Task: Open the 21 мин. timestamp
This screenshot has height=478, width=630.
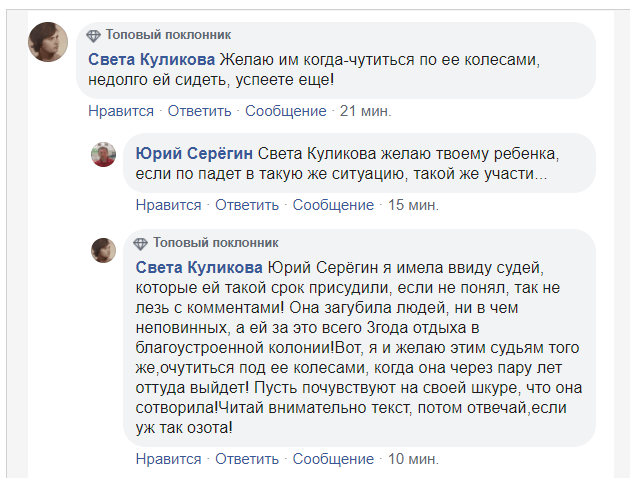Action: (x=366, y=110)
